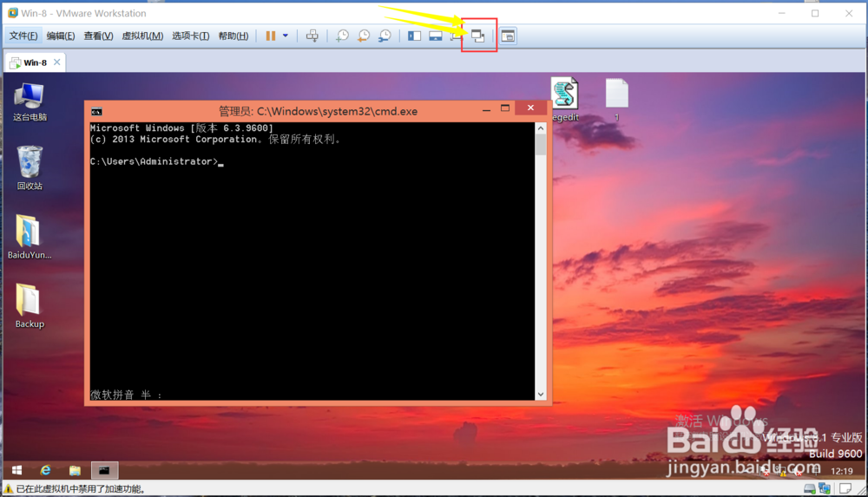
Task: Enter Unity mode via the toolbar
Action: tap(477, 36)
